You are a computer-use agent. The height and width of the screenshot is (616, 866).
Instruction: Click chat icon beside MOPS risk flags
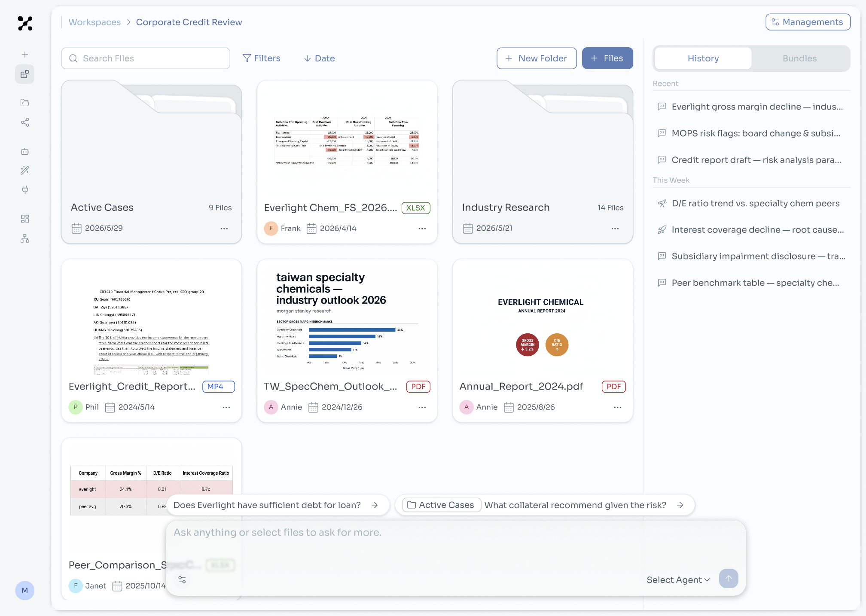tap(662, 133)
